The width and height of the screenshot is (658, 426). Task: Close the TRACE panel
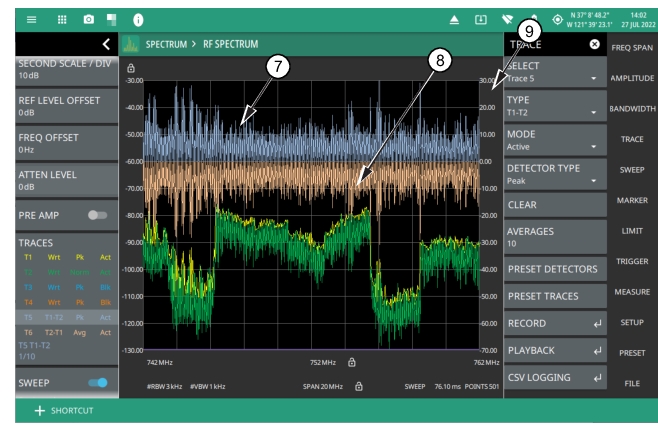pos(594,45)
